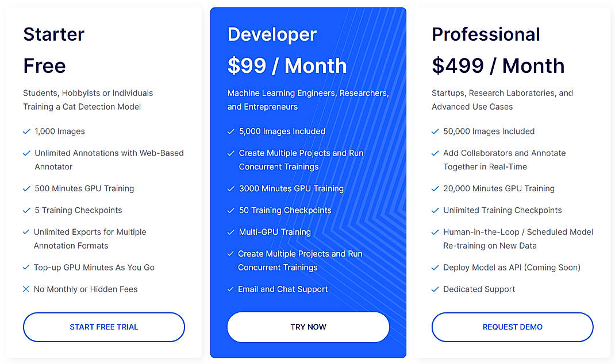Click the $99 / Month price text
The height and width of the screenshot is (364, 615).
click(287, 65)
